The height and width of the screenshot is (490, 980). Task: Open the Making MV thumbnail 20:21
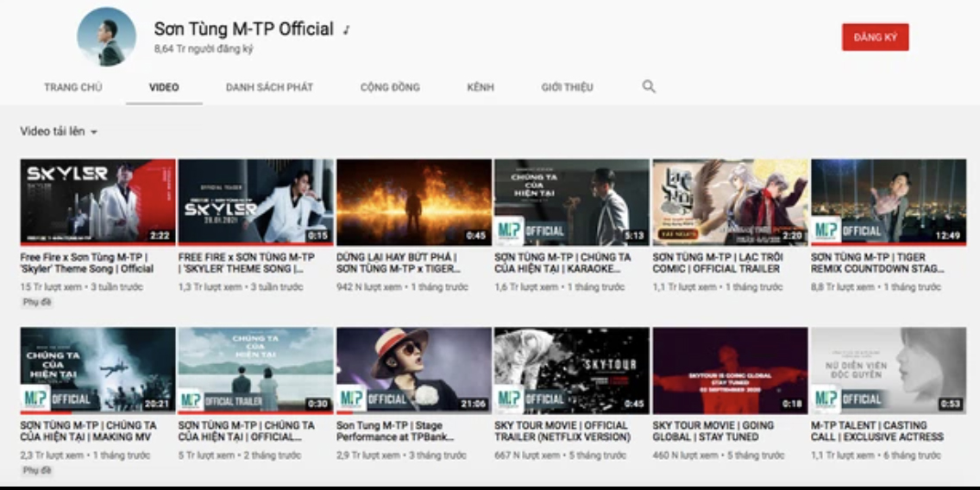pos(98,371)
